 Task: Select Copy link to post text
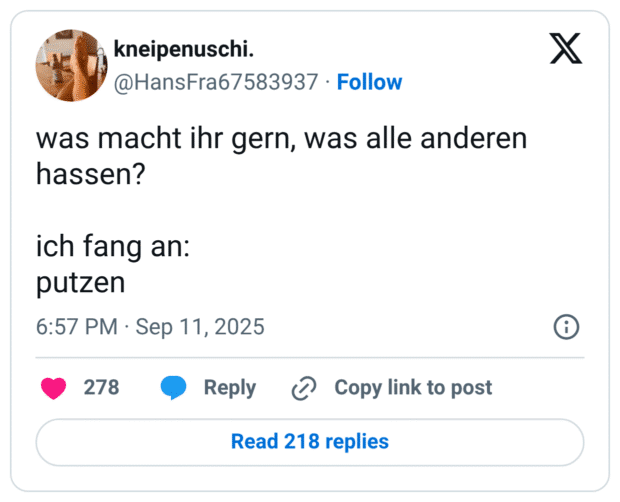pos(413,388)
